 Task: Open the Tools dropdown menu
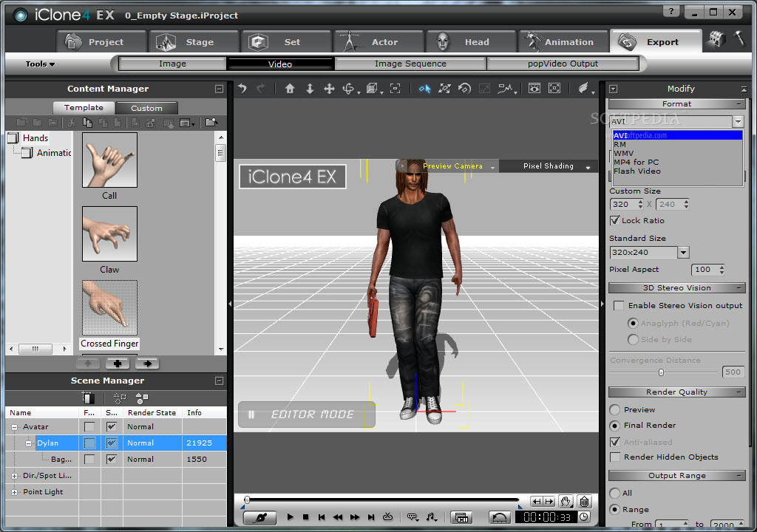pos(40,64)
